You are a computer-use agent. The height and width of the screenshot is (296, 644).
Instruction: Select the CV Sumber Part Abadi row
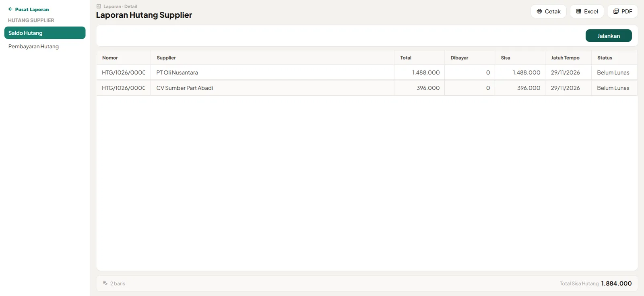pyautogui.click(x=367, y=88)
